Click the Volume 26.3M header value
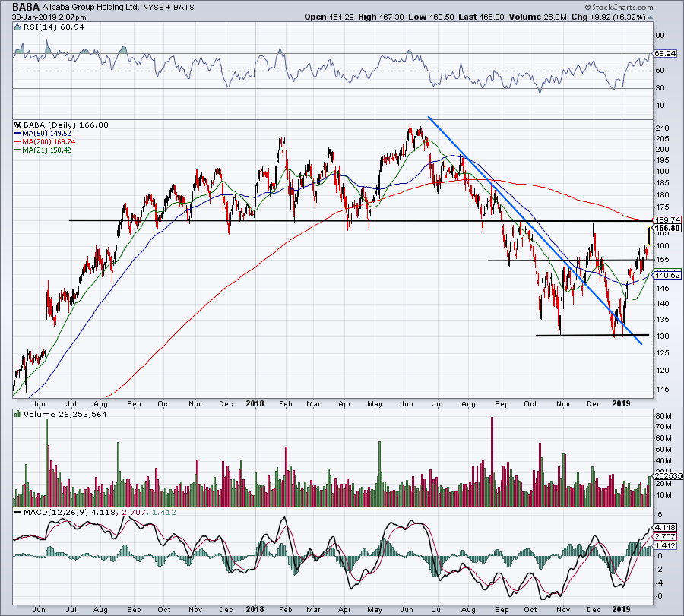 pos(537,17)
